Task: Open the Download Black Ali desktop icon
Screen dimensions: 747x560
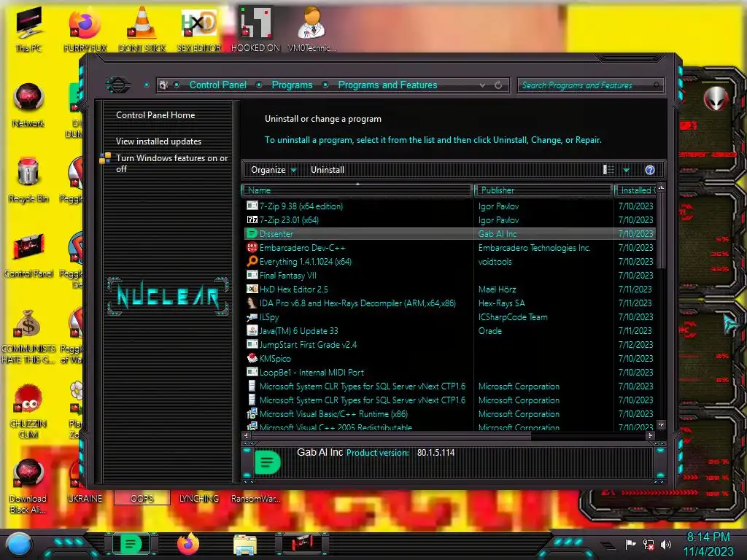Action: [28, 486]
